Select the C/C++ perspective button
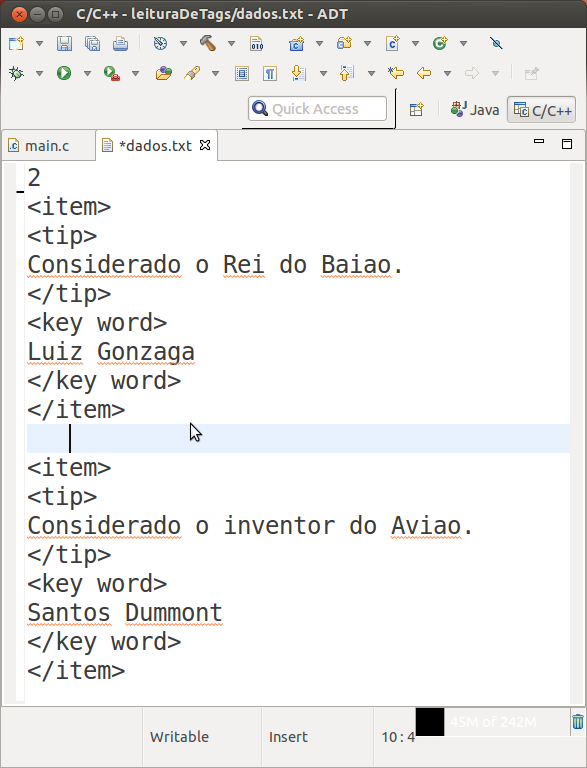 [541, 110]
